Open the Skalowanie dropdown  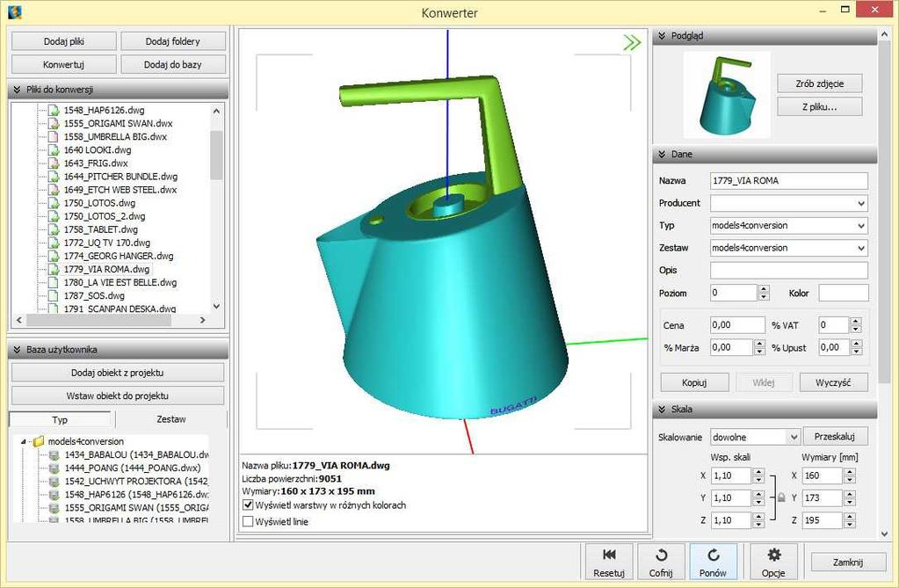tap(794, 437)
